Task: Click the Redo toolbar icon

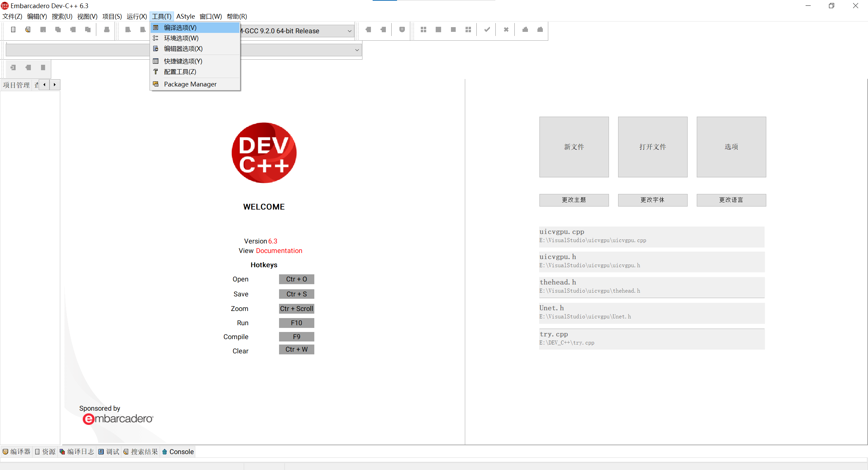Action: pyautogui.click(x=143, y=30)
